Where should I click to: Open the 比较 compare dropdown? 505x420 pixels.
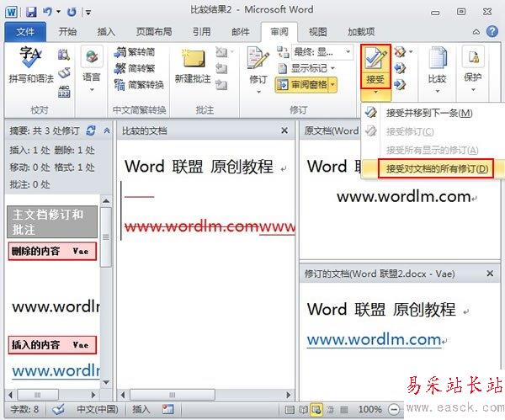(437, 69)
